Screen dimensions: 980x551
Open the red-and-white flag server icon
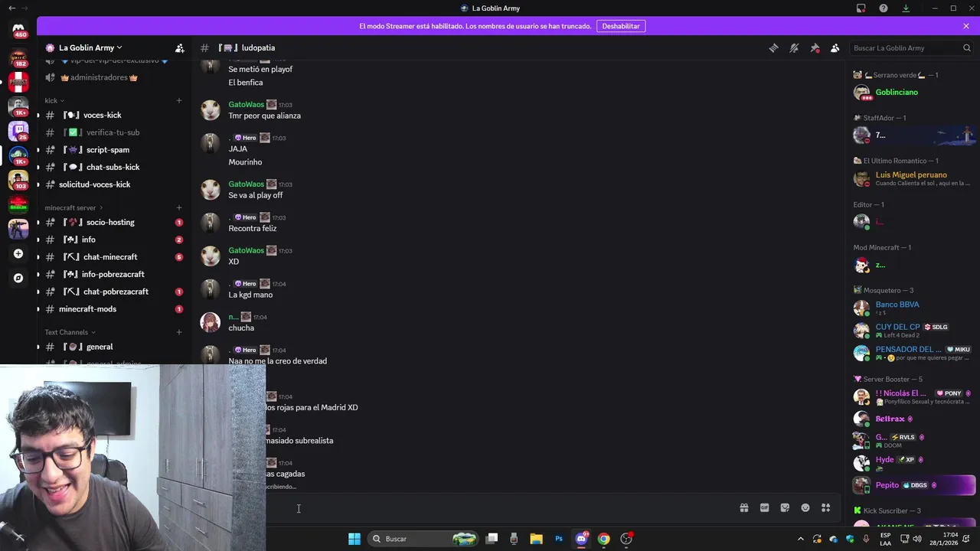click(x=18, y=81)
